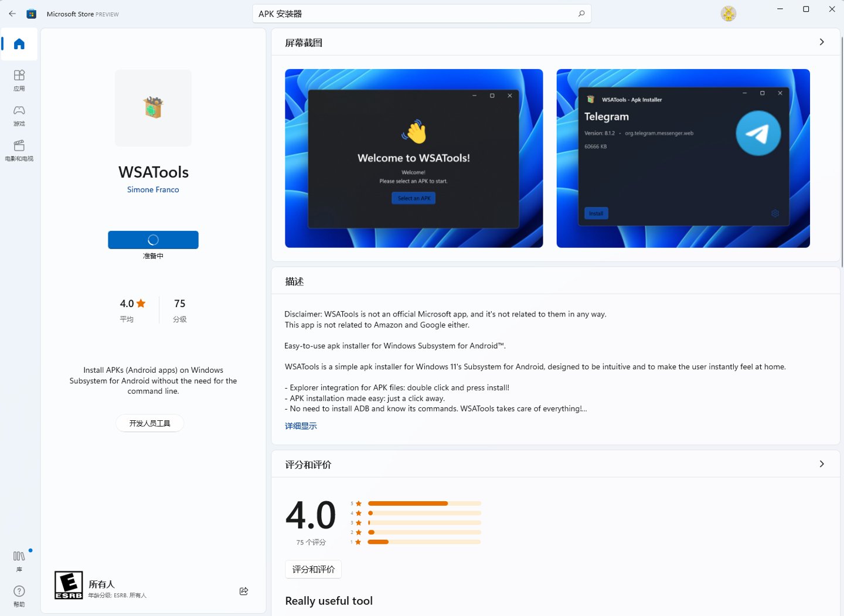Click the page vertical scrollbar
The height and width of the screenshot is (616, 844).
tap(842, 152)
